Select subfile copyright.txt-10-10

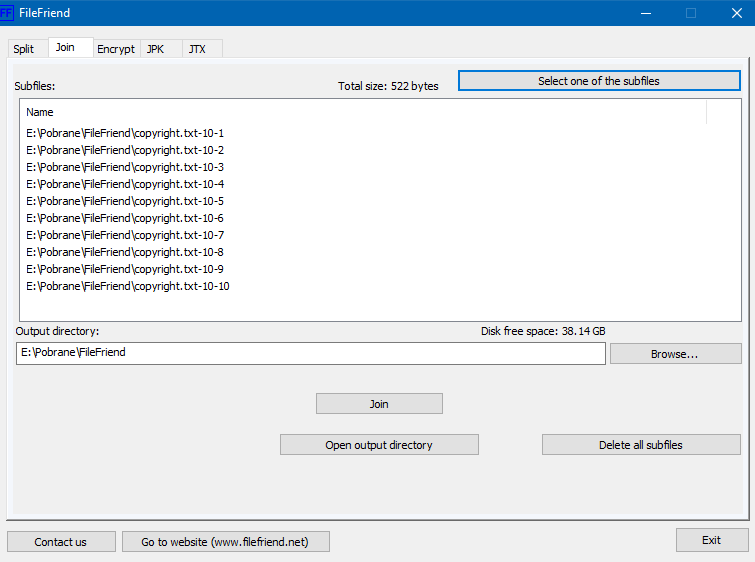click(128, 286)
